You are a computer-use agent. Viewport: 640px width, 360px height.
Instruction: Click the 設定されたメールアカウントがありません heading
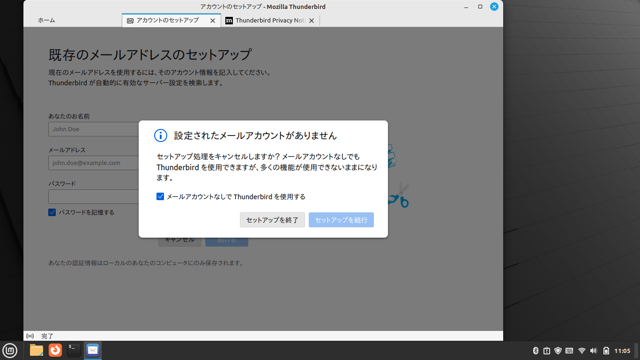[x=256, y=136]
